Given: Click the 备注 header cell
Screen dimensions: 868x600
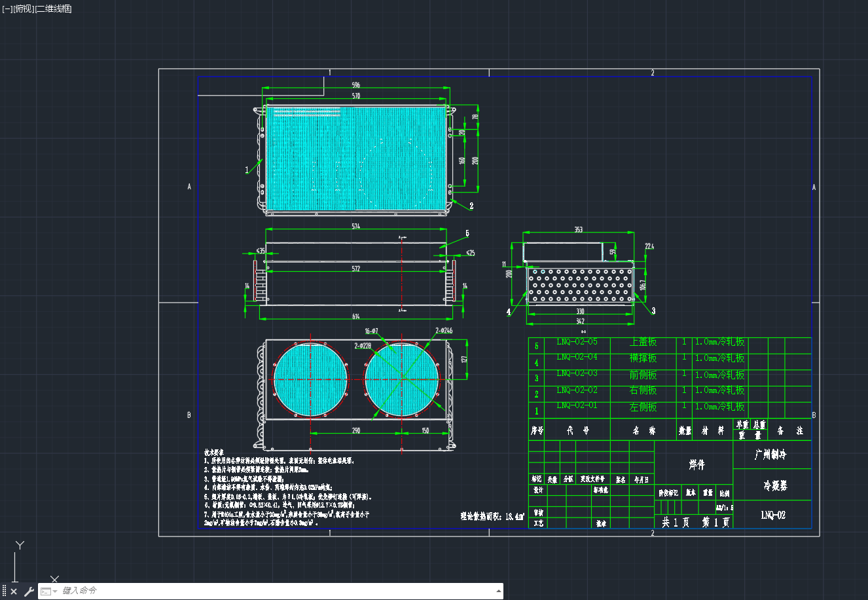Looking at the screenshot, I should point(790,431).
